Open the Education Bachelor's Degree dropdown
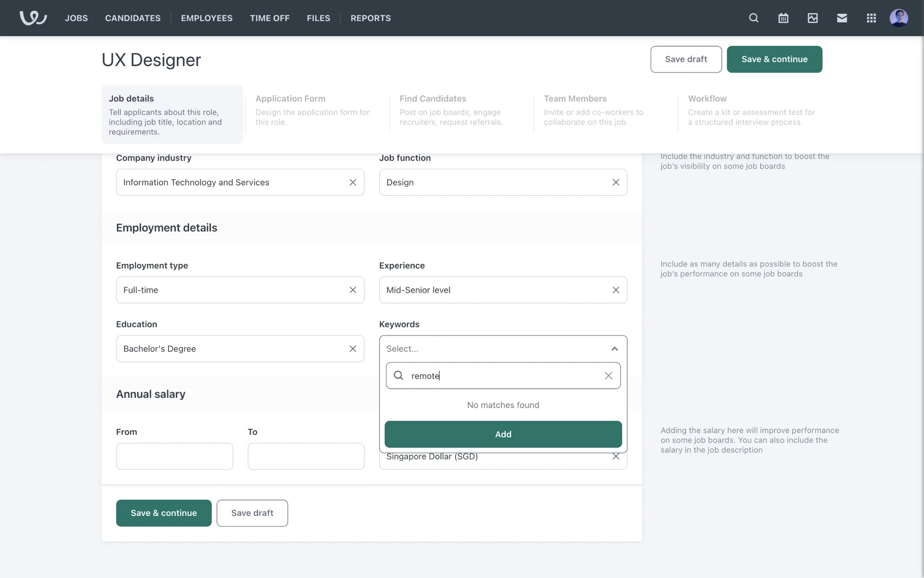 pos(231,349)
